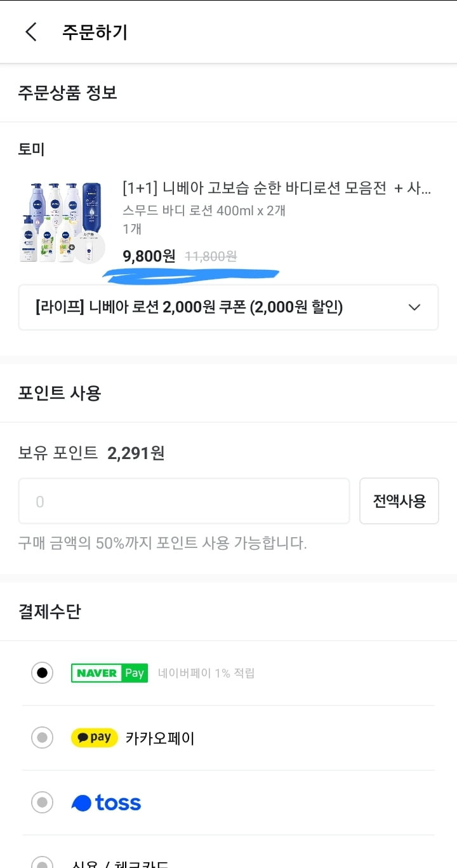Viewport: 457px width, 868px height.
Task: Click the coupon dropdown chevron arrow
Action: 414,307
